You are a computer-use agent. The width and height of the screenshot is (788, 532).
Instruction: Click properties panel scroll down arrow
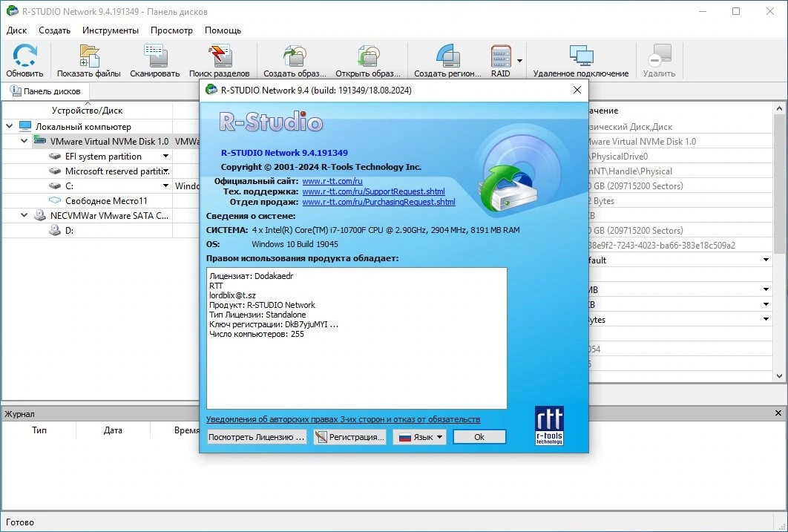pyautogui.click(x=779, y=375)
